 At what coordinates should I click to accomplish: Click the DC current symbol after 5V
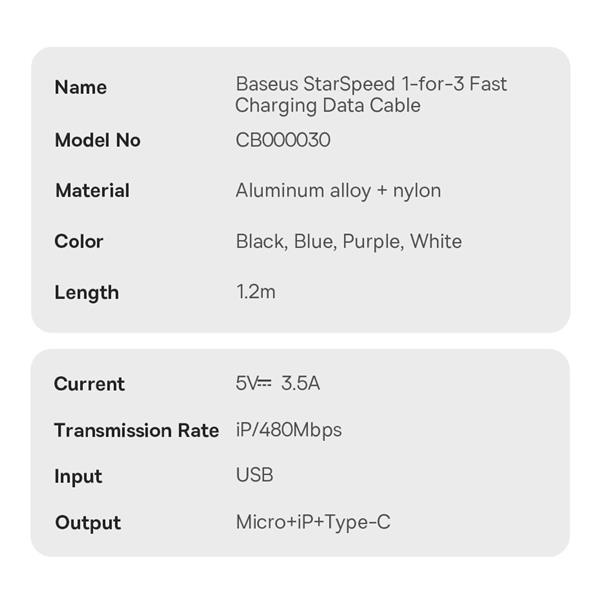point(265,383)
